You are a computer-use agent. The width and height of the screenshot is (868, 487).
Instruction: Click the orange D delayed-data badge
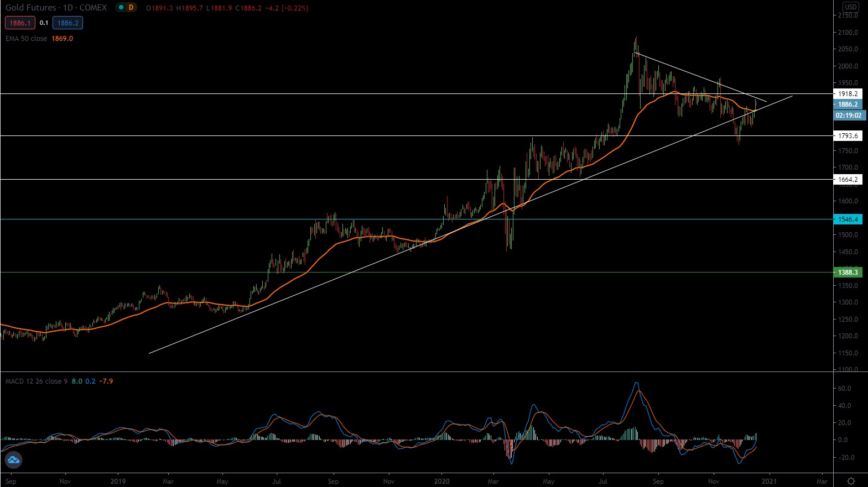pyautogui.click(x=131, y=8)
